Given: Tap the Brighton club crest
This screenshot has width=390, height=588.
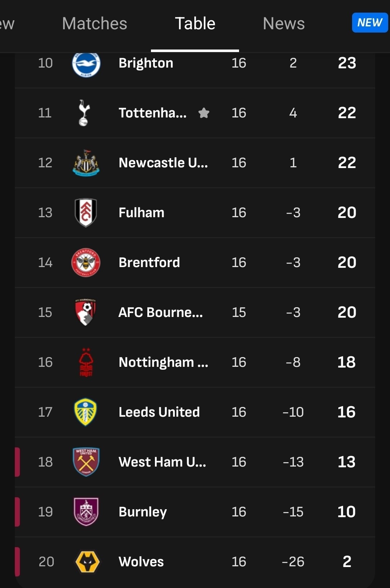Looking at the screenshot, I should 86,64.
